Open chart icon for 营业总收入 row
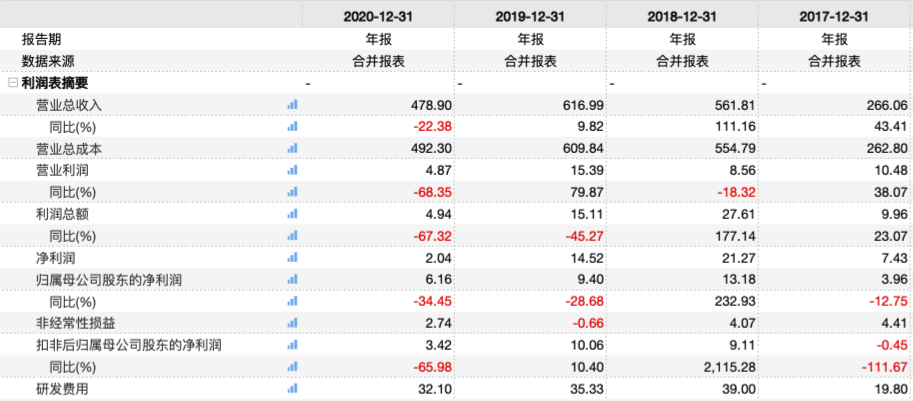 click(x=293, y=104)
